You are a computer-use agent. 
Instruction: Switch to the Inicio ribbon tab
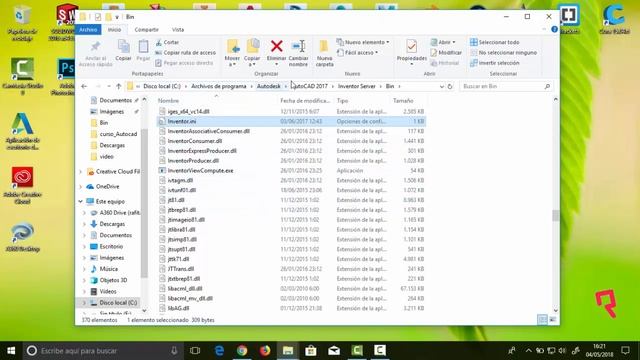point(114,29)
